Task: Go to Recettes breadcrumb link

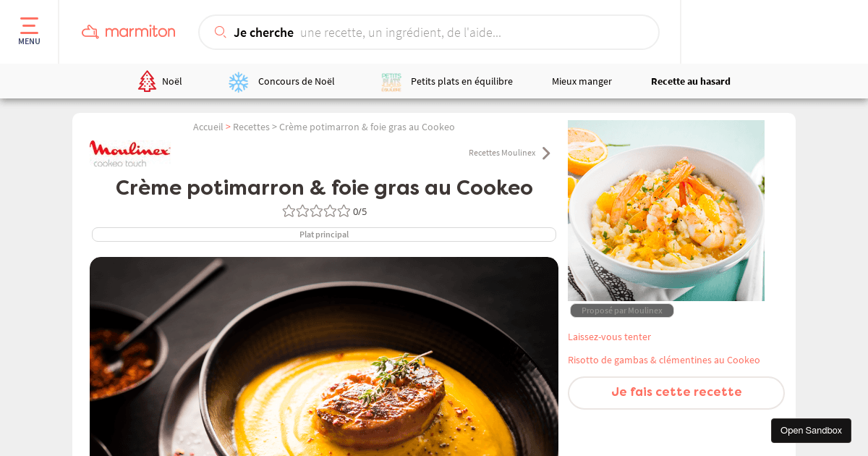Action: point(251,127)
